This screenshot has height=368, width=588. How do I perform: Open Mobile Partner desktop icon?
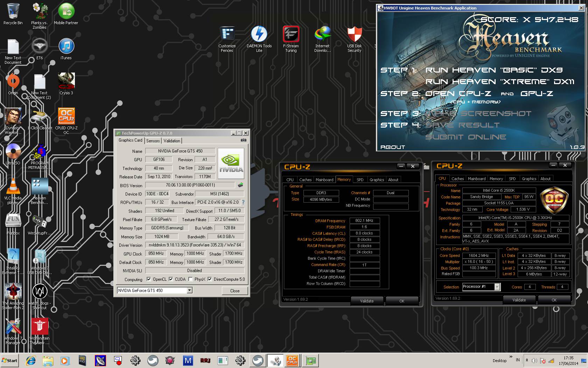tap(66, 14)
